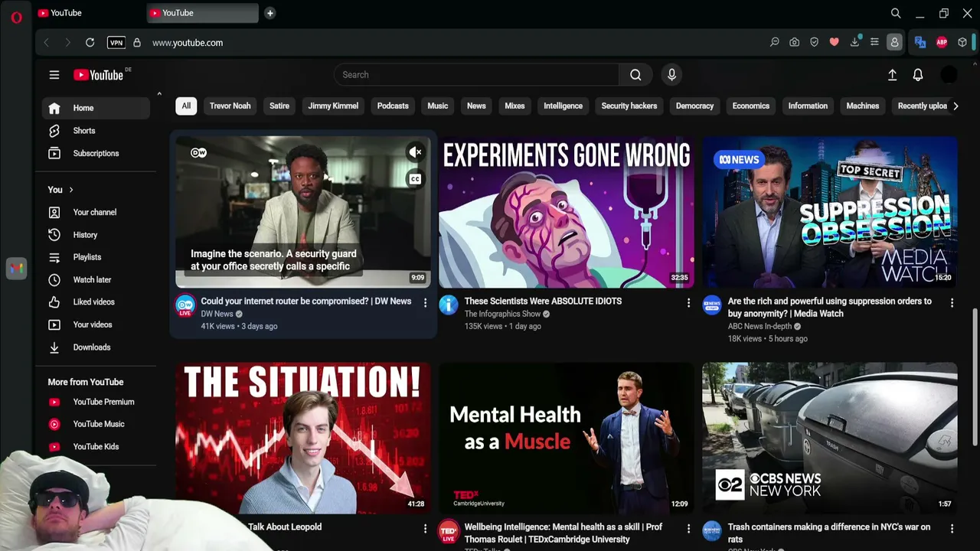The width and height of the screenshot is (980, 551).
Task: Show site security padlock info
Action: coord(137,43)
